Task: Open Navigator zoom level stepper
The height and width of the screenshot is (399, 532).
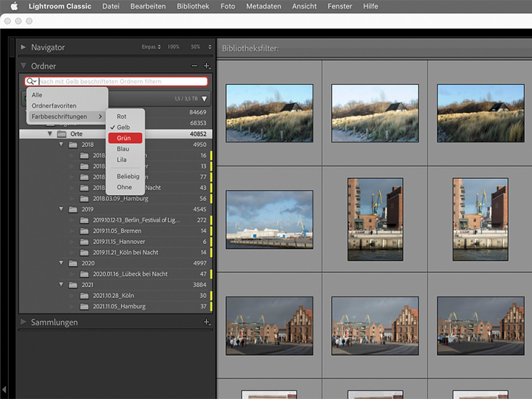Action: (210, 47)
